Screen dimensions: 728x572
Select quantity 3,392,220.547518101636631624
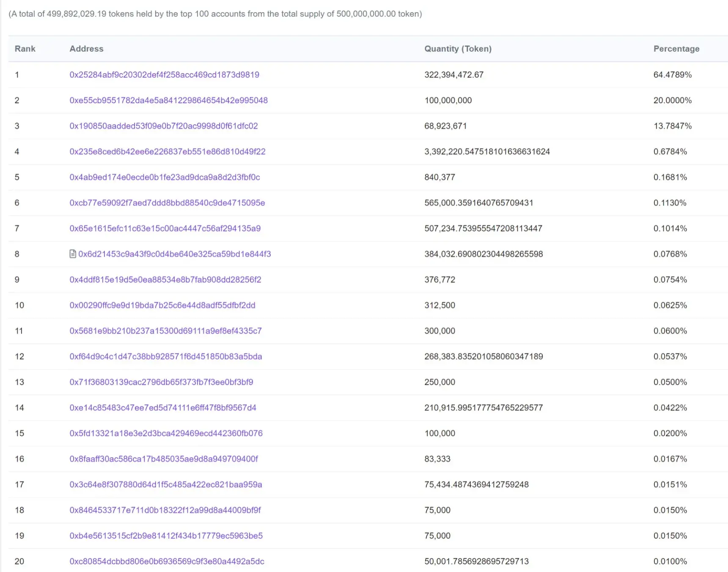coord(487,151)
